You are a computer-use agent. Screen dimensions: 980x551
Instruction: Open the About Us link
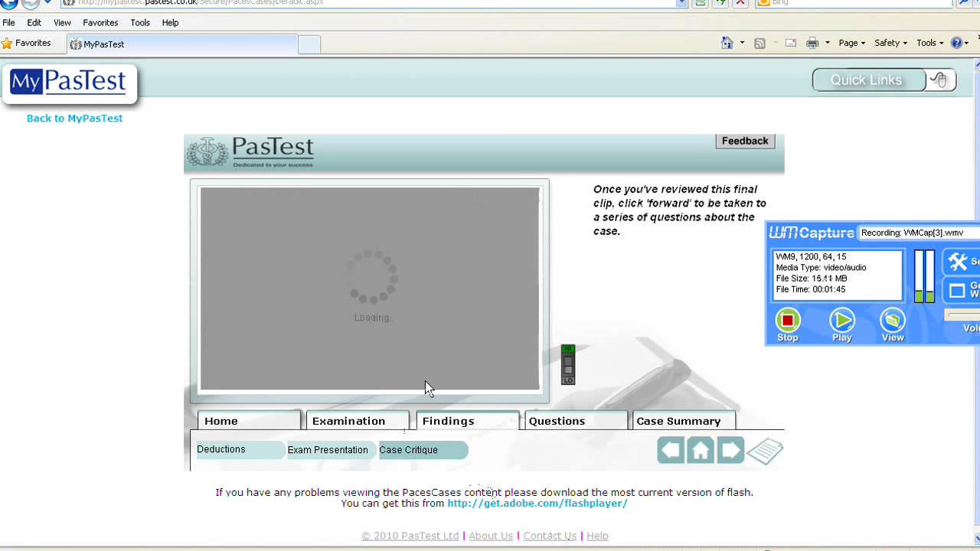pos(491,536)
